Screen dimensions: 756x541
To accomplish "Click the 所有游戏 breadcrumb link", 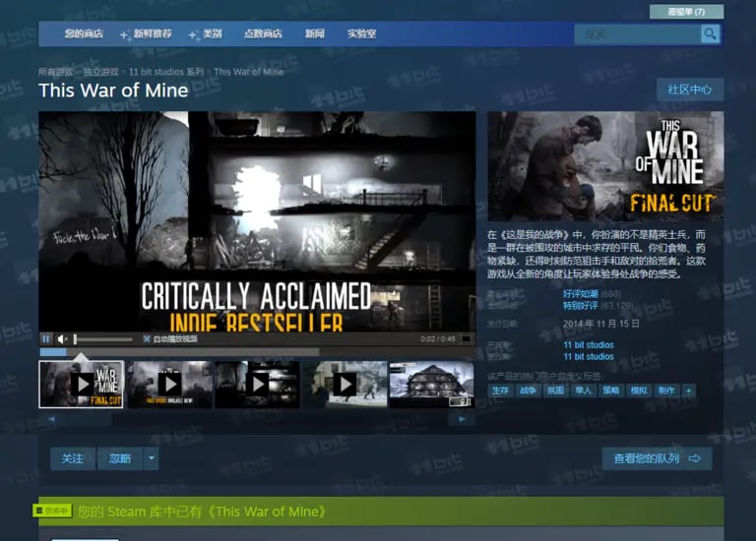I will (x=55, y=72).
